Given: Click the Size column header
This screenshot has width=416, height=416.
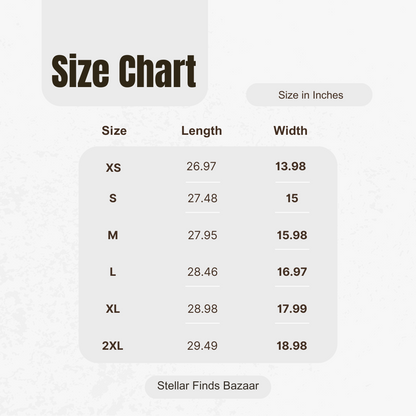Looking at the screenshot, I should point(114,130).
